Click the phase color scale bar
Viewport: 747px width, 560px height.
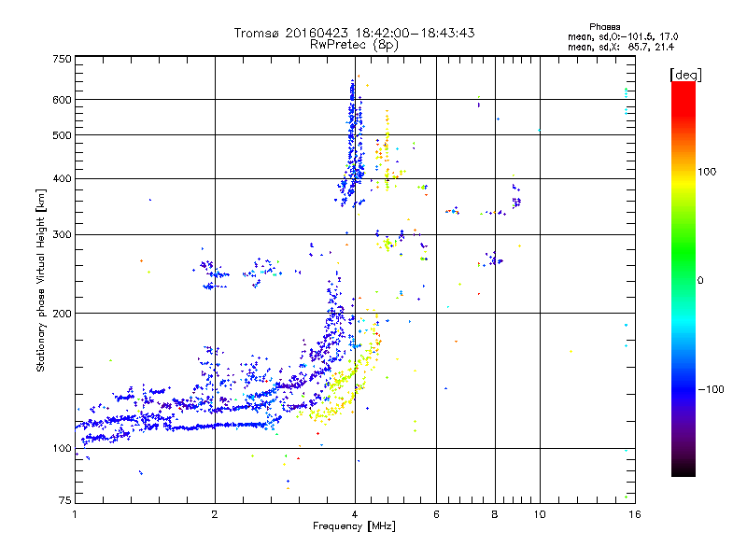tap(684, 278)
